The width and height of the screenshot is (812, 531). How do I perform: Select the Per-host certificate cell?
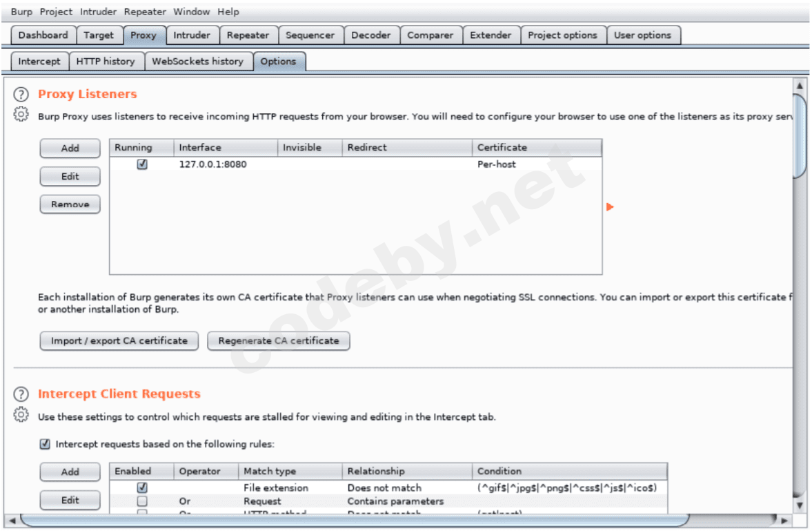[537, 164]
